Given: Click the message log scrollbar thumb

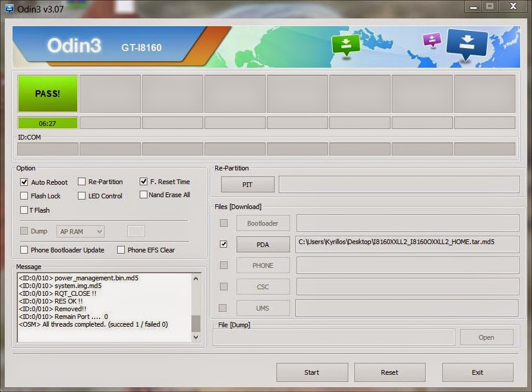Looking at the screenshot, I should pyautogui.click(x=196, y=324).
